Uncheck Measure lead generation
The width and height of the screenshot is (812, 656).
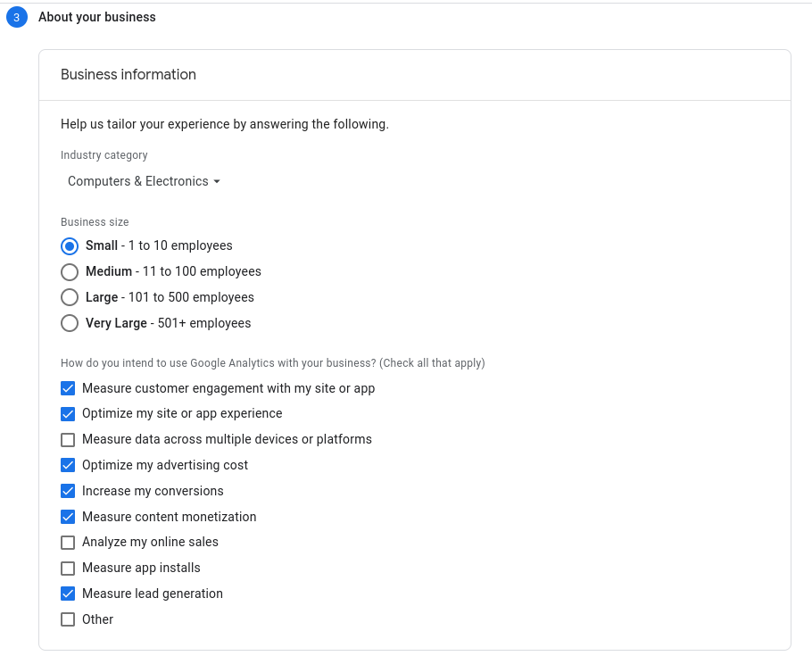[68, 594]
